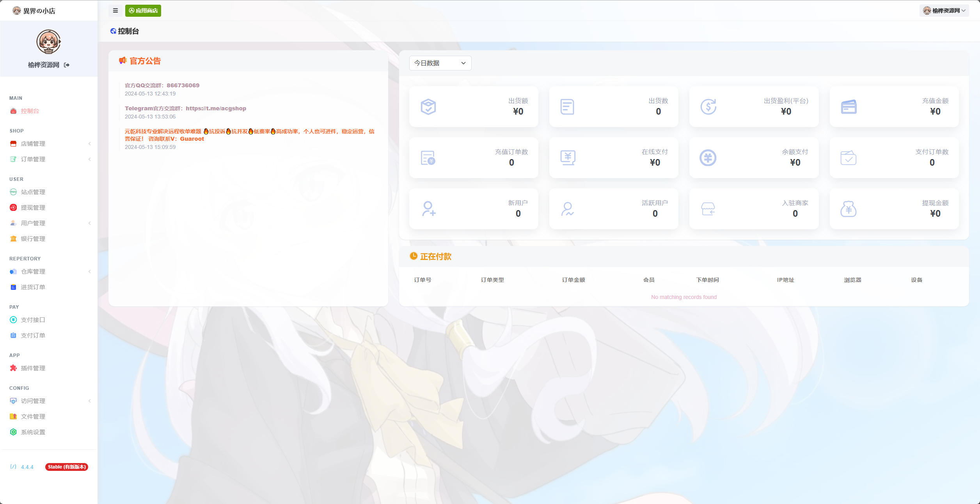980x504 pixels.
Task: Click the 设备 column header
Action: coord(917,280)
